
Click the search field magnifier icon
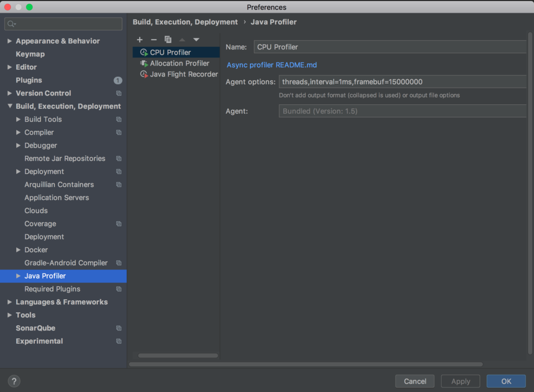pyautogui.click(x=10, y=23)
